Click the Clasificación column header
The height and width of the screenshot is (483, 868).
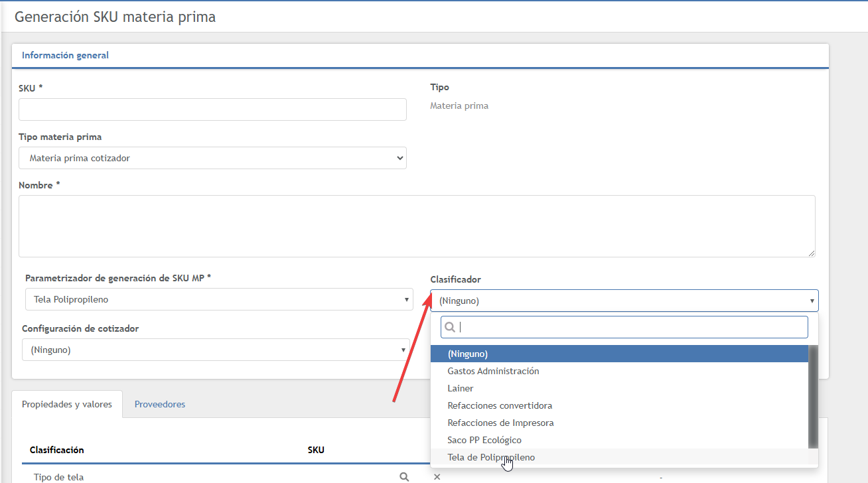pyautogui.click(x=57, y=450)
